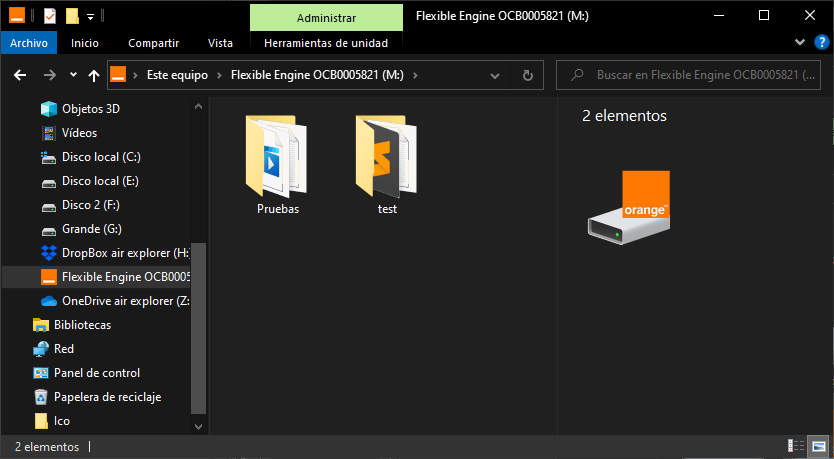Click the Properties quick access icon
Viewport: 834px width, 459px height.
[49, 16]
